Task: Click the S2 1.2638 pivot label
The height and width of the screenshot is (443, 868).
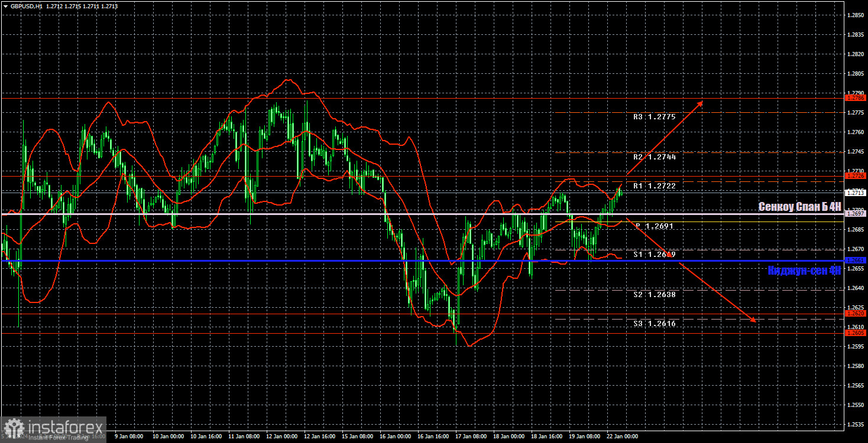Action: (x=654, y=295)
